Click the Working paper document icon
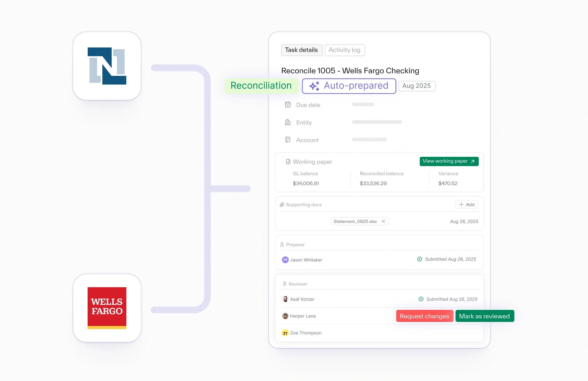The height and width of the screenshot is (381, 588). click(x=288, y=162)
